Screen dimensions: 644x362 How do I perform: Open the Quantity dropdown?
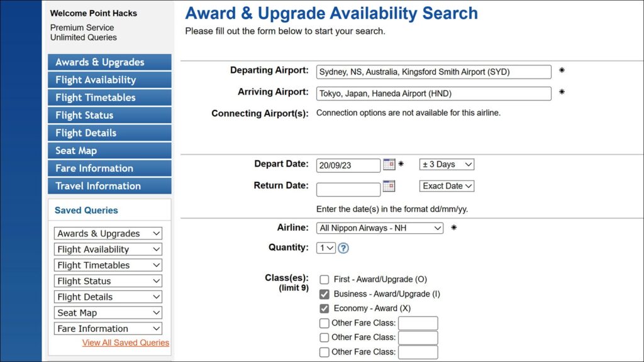(x=325, y=248)
